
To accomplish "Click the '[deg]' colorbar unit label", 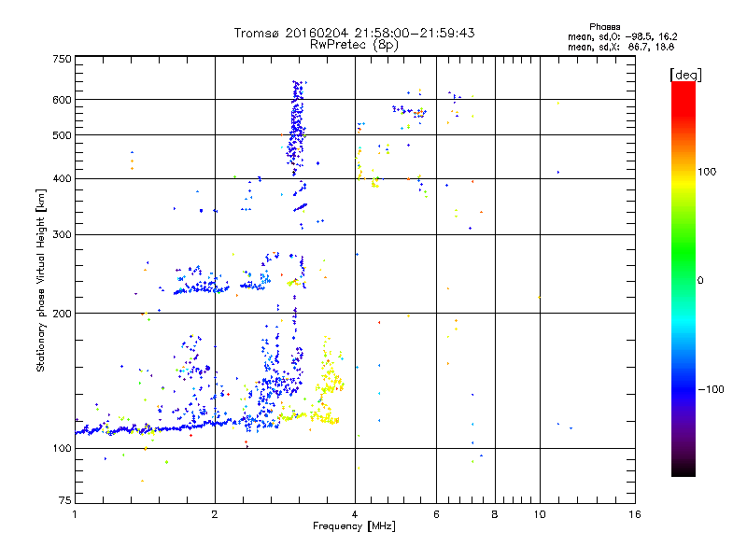I will (x=685, y=75).
